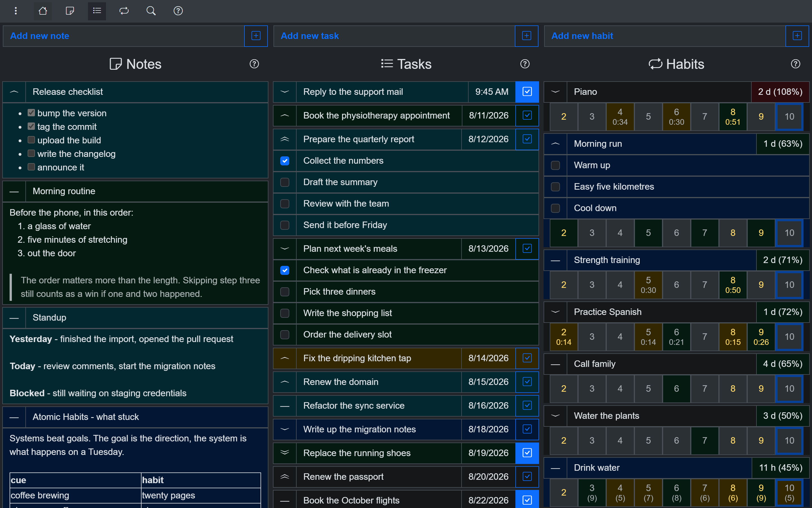The height and width of the screenshot is (508, 812).
Task: Complete the Renew the domain task
Action: pyautogui.click(x=527, y=382)
